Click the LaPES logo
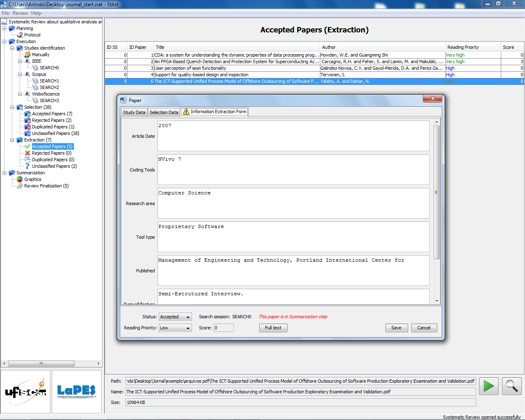The width and height of the screenshot is (525, 420). (x=77, y=392)
